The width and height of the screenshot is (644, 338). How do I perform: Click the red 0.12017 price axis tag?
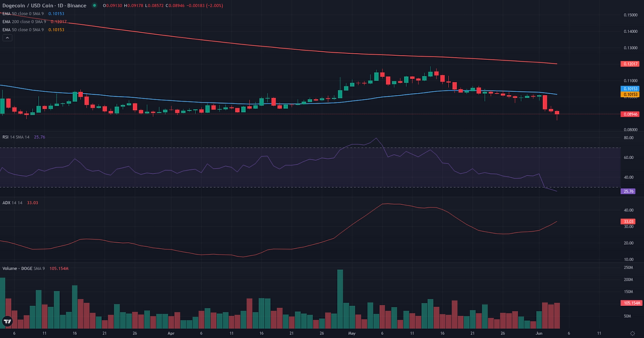point(630,64)
